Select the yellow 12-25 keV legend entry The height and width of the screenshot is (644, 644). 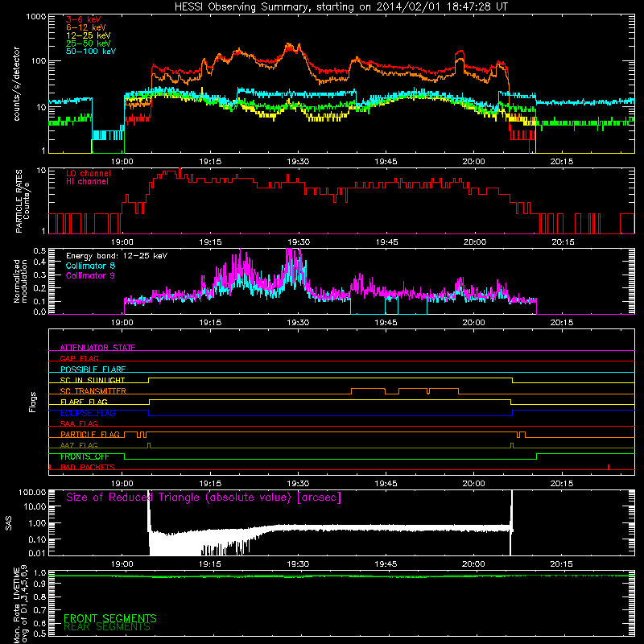click(x=89, y=35)
